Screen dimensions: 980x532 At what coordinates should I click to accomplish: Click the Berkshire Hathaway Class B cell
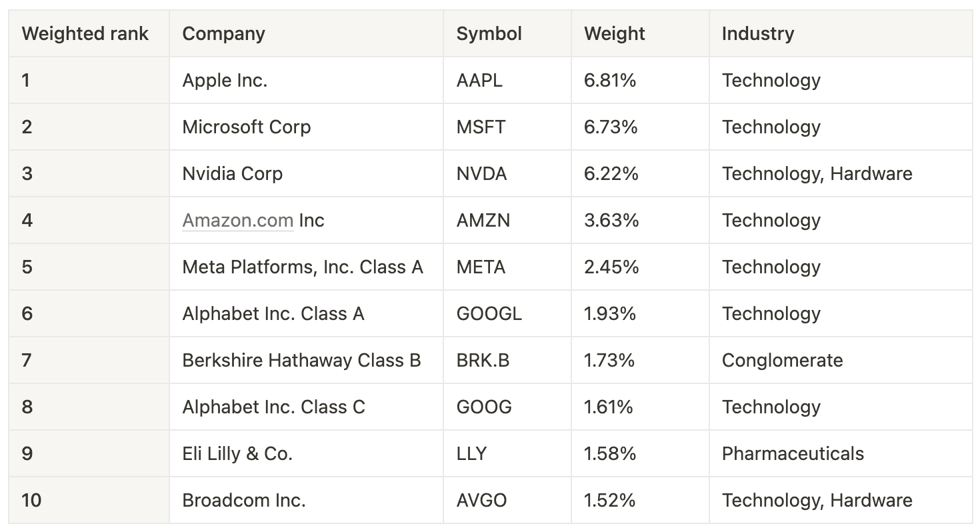(301, 361)
